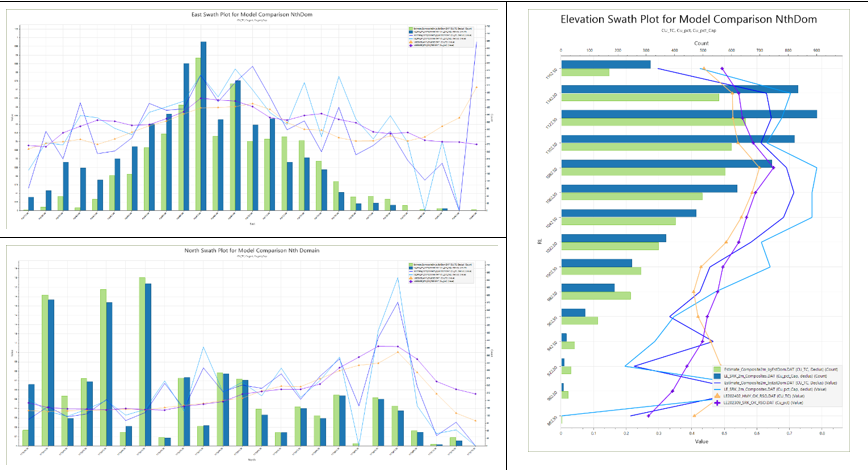The width and height of the screenshot is (868, 470).
Task: Click the orange triangle legend marker in Elevation plot
Action: [x=717, y=397]
